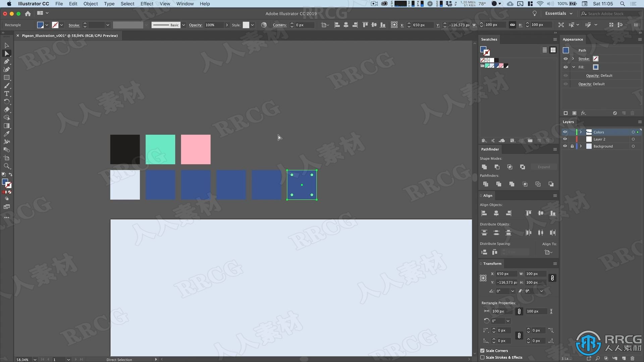The image size is (644, 362).
Task: Select the Direct Selection tool
Action: pos(7,54)
